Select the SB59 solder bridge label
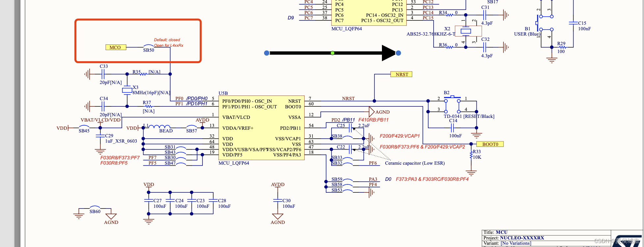The image size is (644, 247). pyautogui.click(x=337, y=179)
